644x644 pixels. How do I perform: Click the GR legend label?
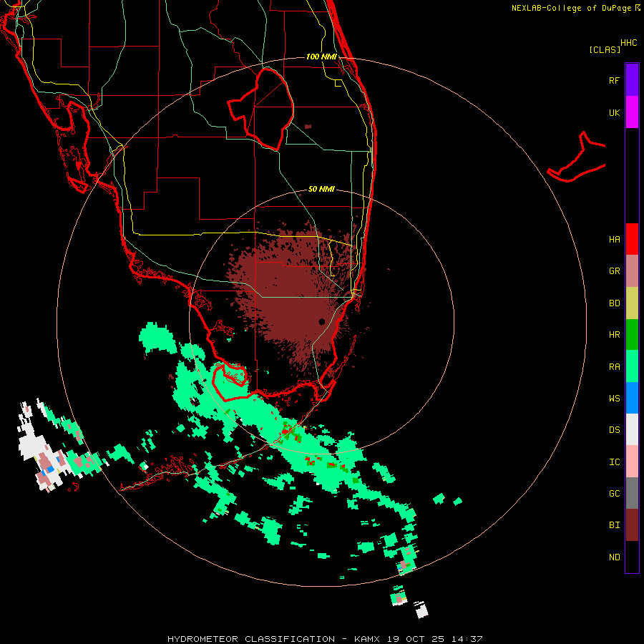(614, 271)
